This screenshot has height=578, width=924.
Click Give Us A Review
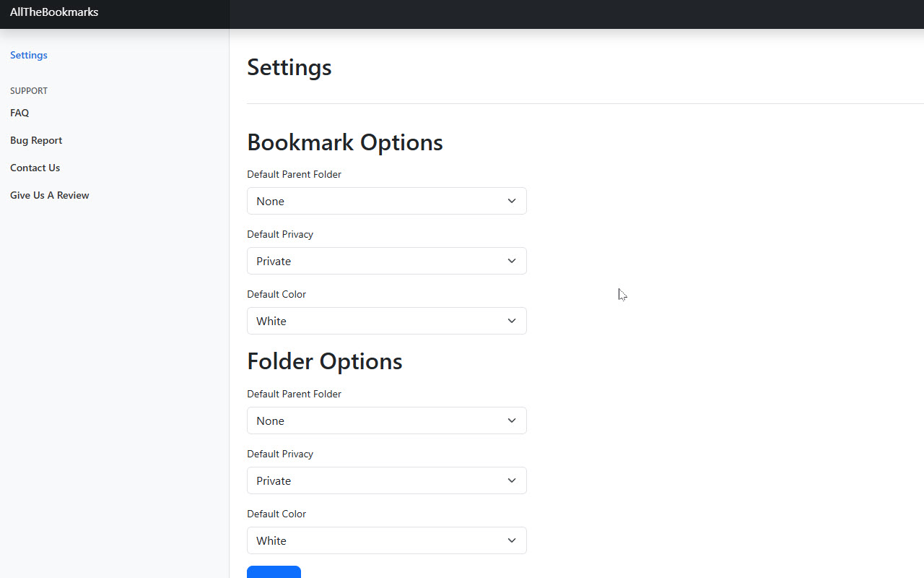pyautogui.click(x=50, y=195)
